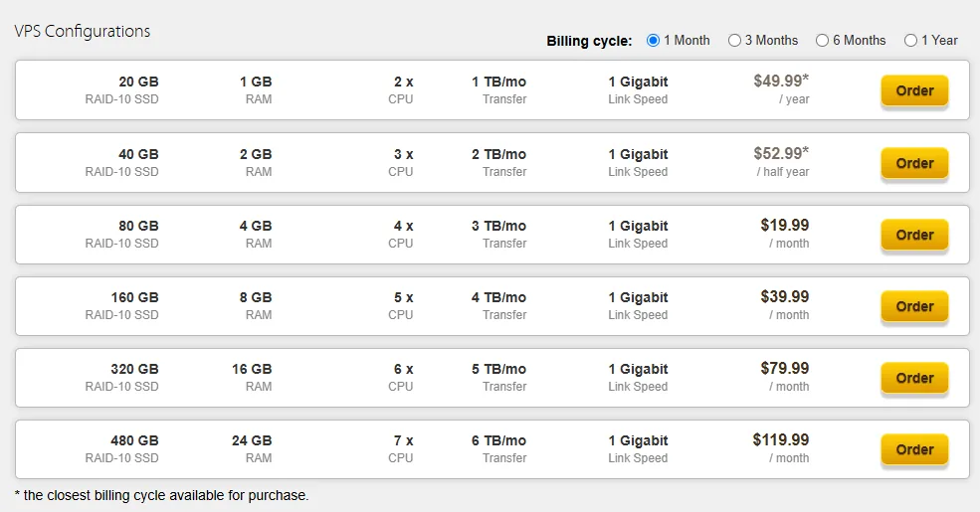Order the 160 GB 8 GB RAM plan
980x512 pixels.
(x=914, y=306)
